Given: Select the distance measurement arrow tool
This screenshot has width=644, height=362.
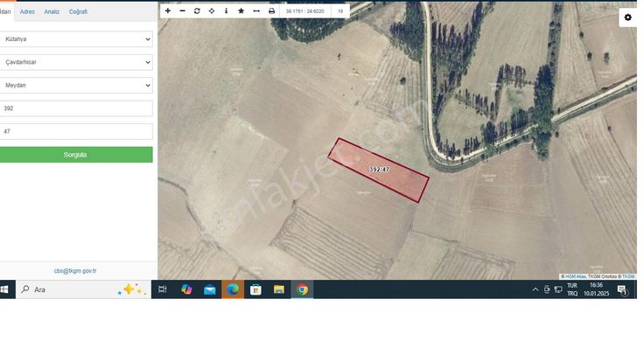Looking at the screenshot, I should pos(256,11).
